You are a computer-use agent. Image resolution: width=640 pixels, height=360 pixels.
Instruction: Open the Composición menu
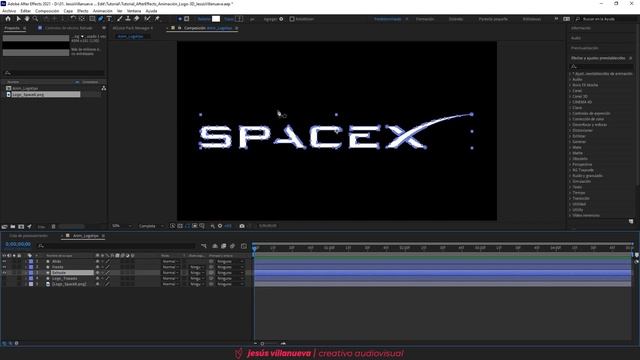pyautogui.click(x=47, y=11)
